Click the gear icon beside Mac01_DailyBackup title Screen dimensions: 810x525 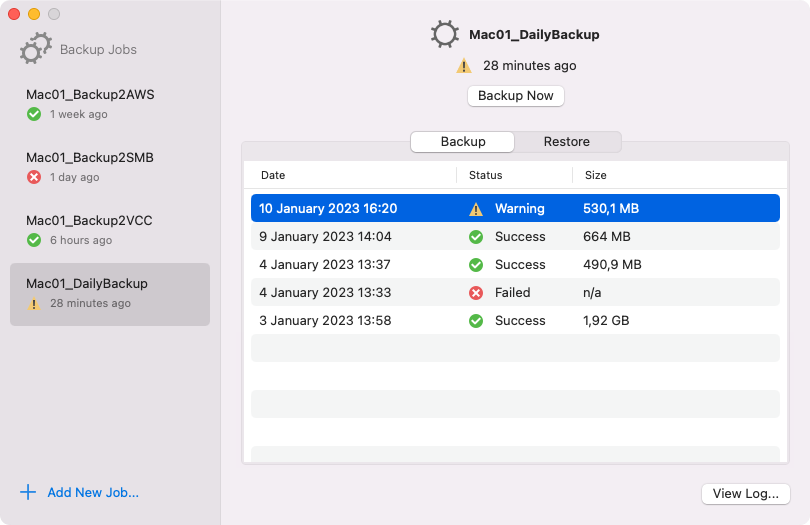pos(445,34)
